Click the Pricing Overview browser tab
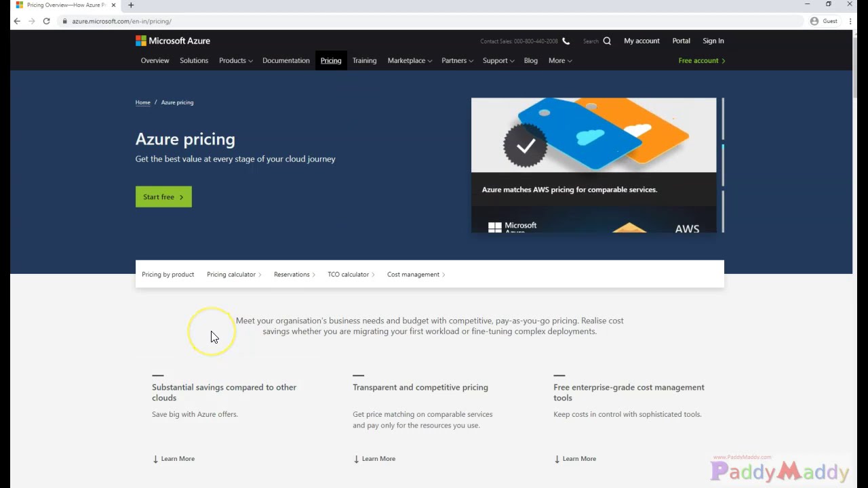Screen dimensions: 868x488 pyautogui.click(x=66, y=5)
